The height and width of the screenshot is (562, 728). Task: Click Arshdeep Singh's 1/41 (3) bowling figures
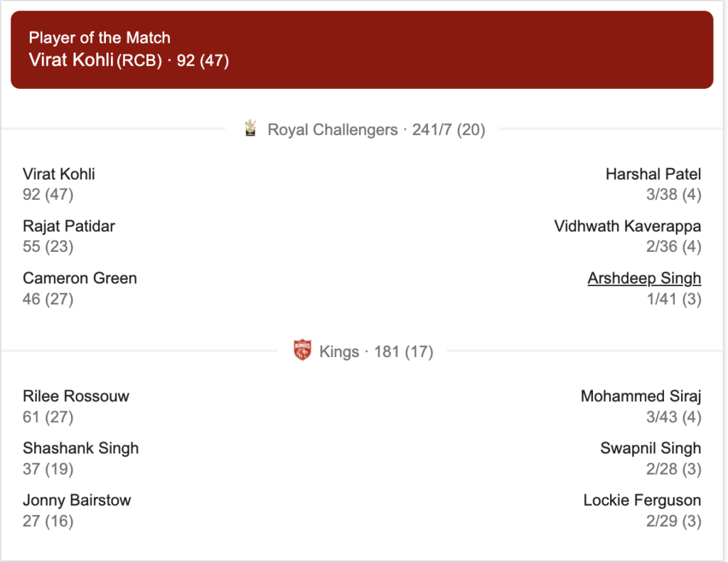click(674, 299)
